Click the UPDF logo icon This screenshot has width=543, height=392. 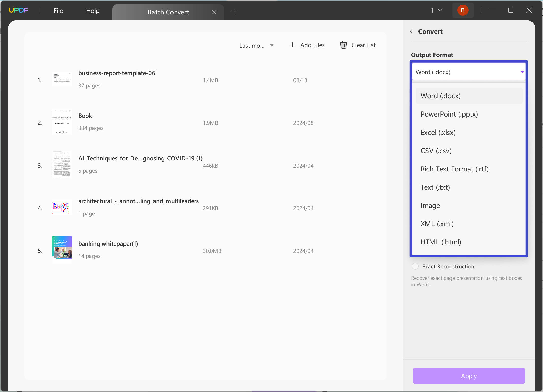[x=18, y=10]
